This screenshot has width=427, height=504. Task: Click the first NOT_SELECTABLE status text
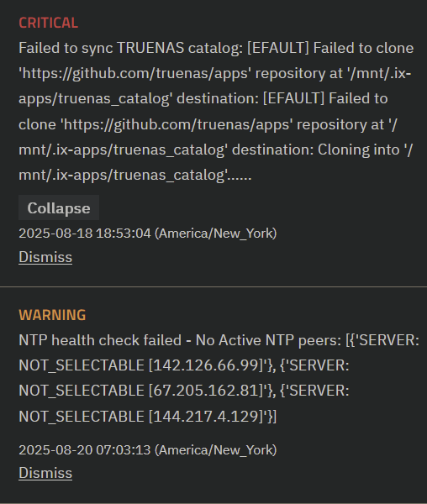[82, 365]
